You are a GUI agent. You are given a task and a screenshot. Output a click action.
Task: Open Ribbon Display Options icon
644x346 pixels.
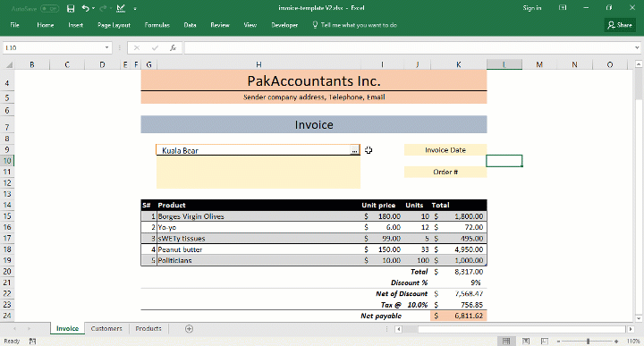[563, 8]
